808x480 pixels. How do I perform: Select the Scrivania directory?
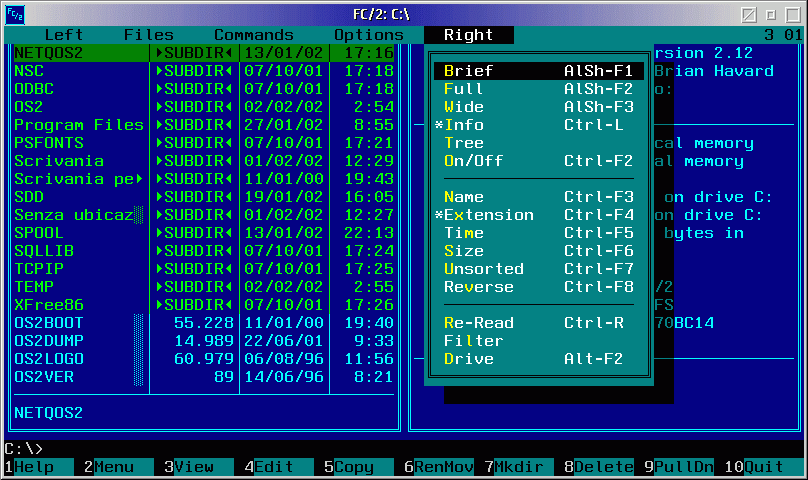(59, 161)
